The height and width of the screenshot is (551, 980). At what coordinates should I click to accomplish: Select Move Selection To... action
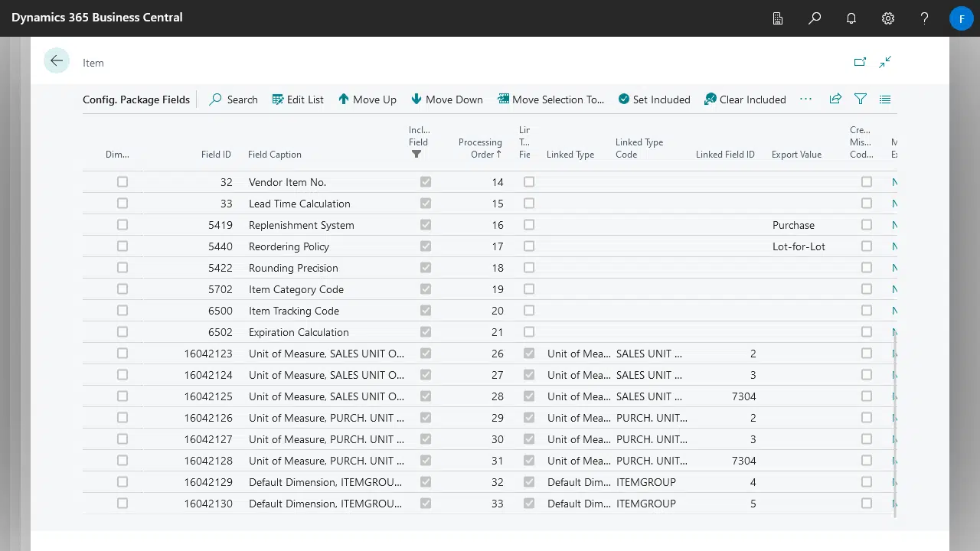pyautogui.click(x=550, y=99)
